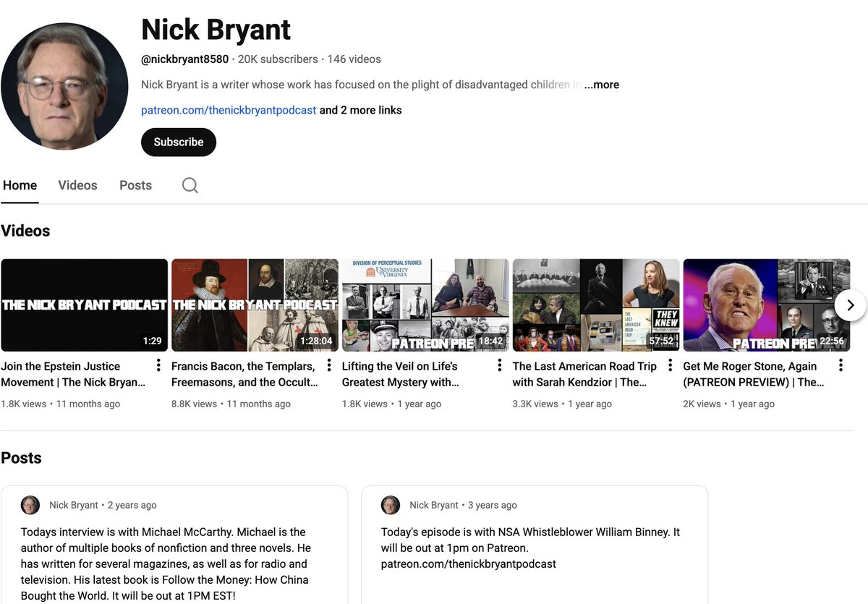The width and height of the screenshot is (868, 604).
Task: Play the 1:29 Nick Bryant Podcast thumbnail
Action: pos(84,305)
